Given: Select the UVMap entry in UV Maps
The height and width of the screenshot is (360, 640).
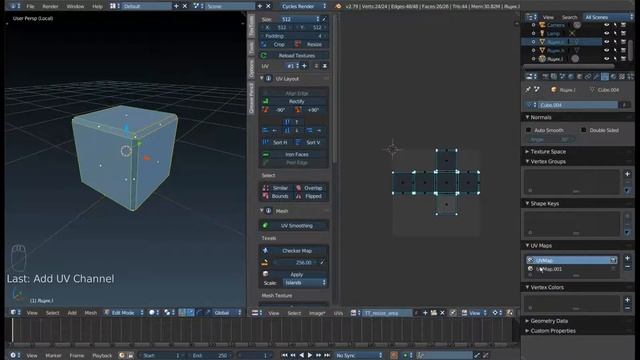Looking at the screenshot, I should pos(571,260).
